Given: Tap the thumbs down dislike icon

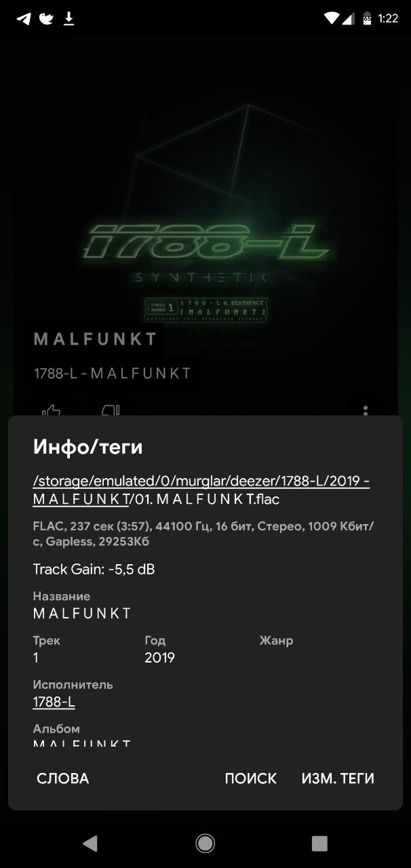Looking at the screenshot, I should click(x=111, y=410).
